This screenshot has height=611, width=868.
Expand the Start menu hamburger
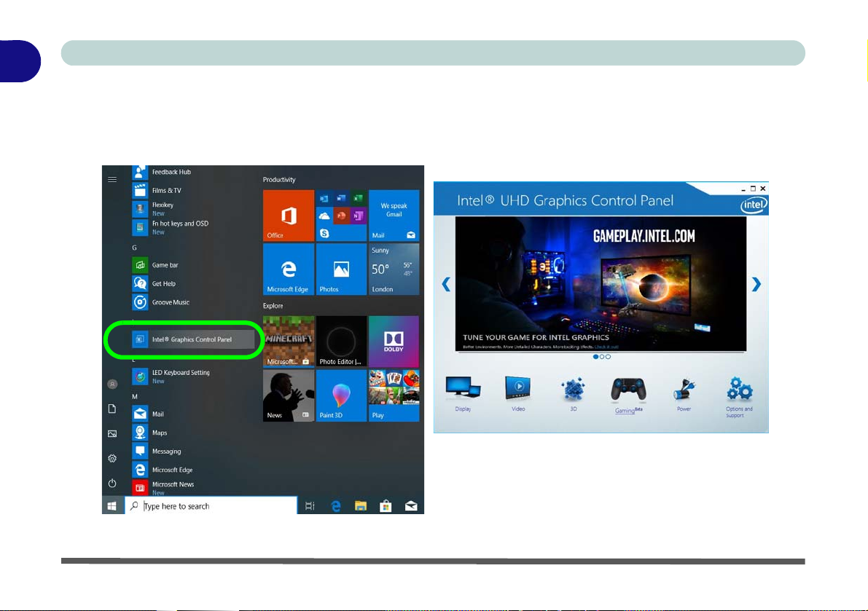point(112,180)
